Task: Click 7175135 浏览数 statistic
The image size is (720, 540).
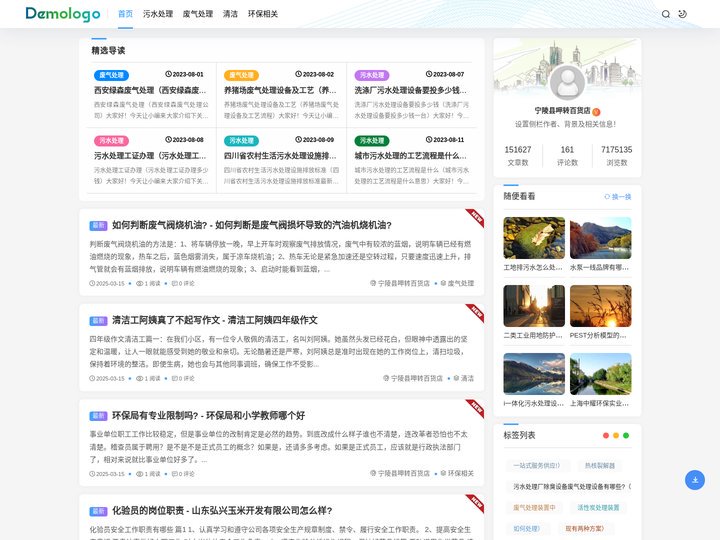Action: [x=616, y=156]
